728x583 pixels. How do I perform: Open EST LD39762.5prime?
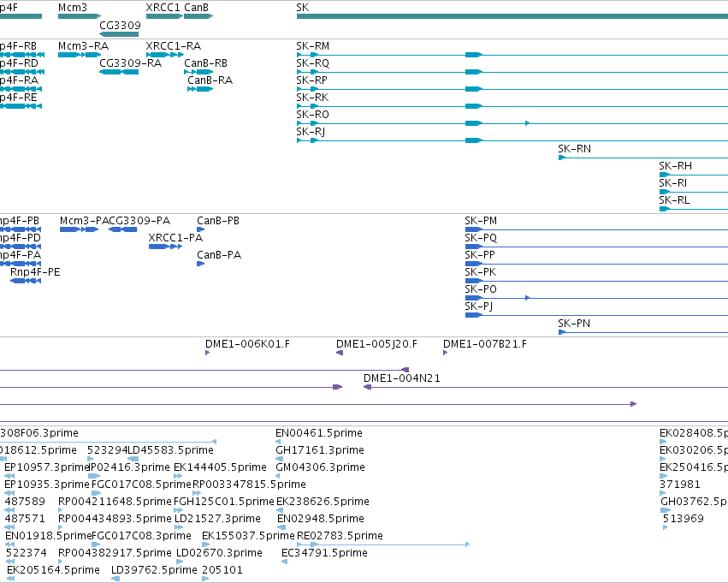click(x=154, y=570)
